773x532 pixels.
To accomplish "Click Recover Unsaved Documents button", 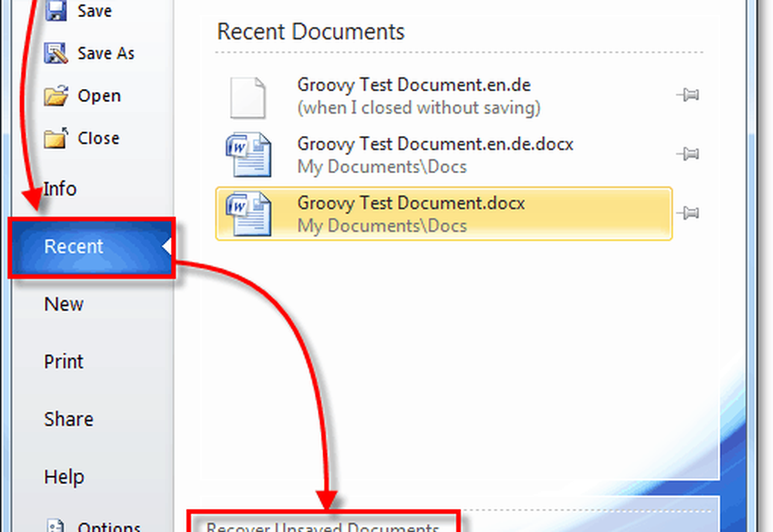I will coord(322,526).
